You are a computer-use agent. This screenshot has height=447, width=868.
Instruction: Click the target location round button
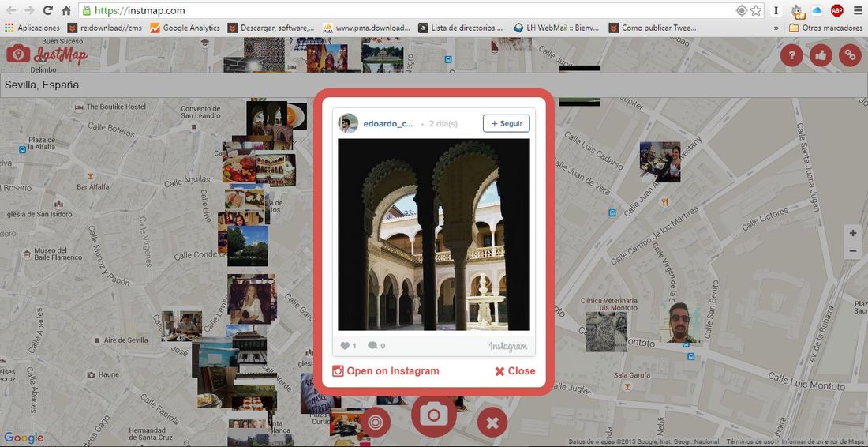(x=376, y=423)
